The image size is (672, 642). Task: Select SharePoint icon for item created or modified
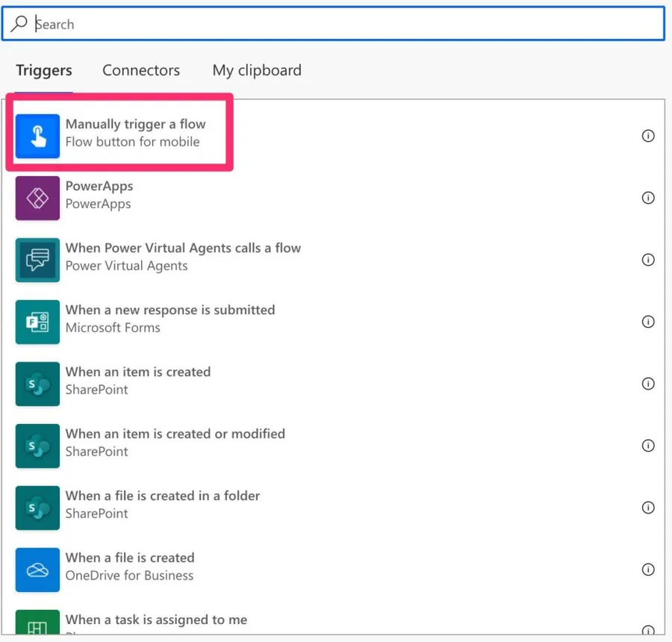(x=37, y=446)
